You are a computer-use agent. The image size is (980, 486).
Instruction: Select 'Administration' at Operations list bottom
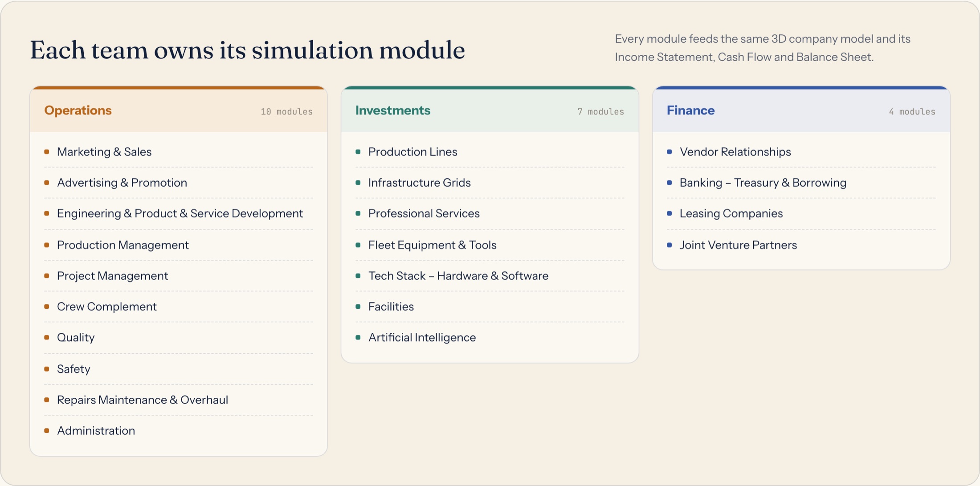178,430
